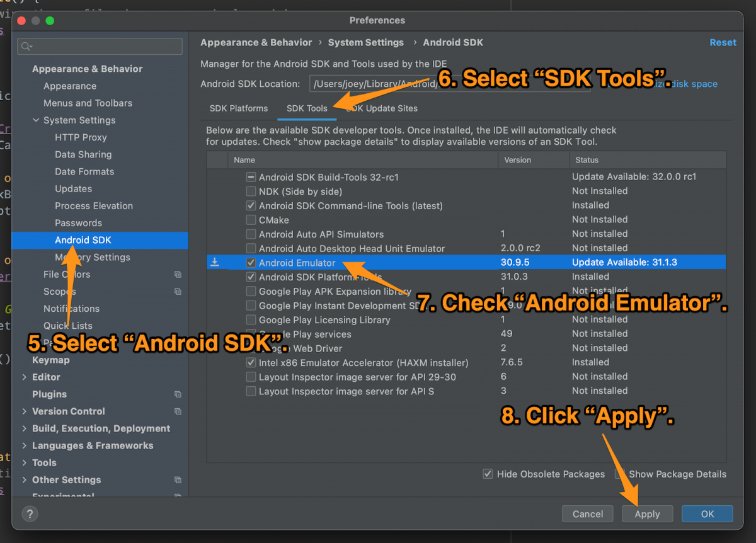Check the NDK (Side by side) checkbox

(251, 191)
